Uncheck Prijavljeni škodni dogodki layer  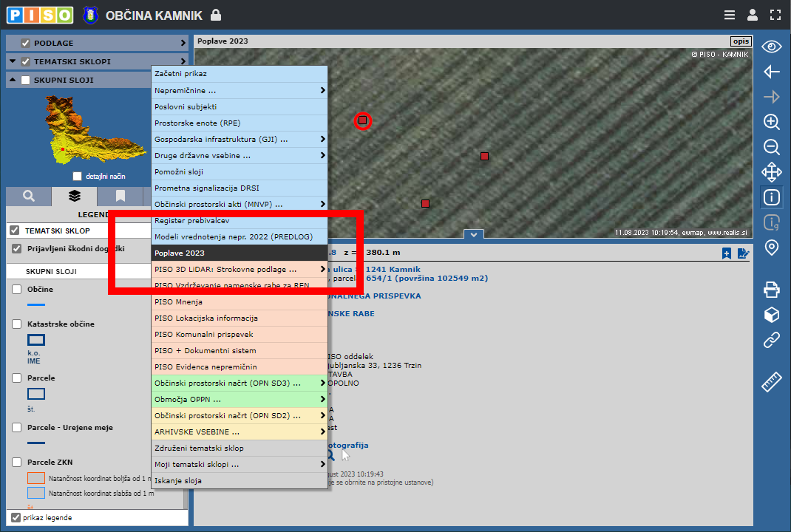[x=16, y=249]
